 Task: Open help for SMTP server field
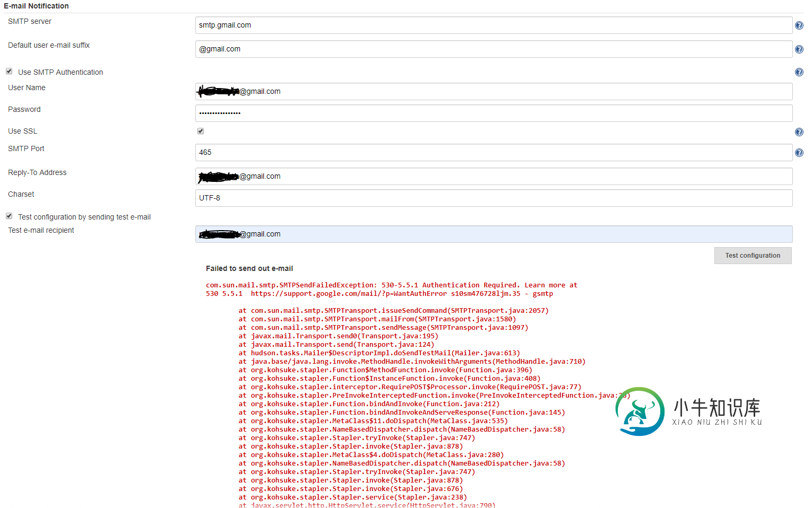[x=799, y=25]
